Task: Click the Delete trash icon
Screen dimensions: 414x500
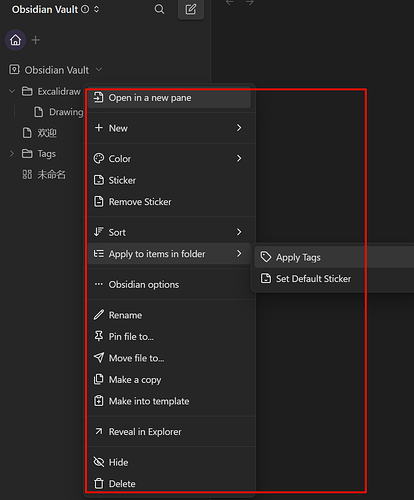Action: (x=99, y=483)
